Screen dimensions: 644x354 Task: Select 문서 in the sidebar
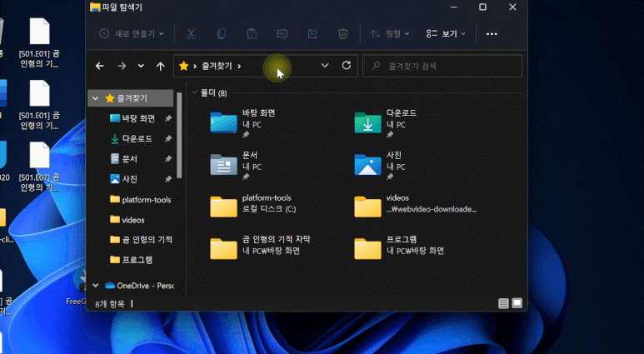129,159
